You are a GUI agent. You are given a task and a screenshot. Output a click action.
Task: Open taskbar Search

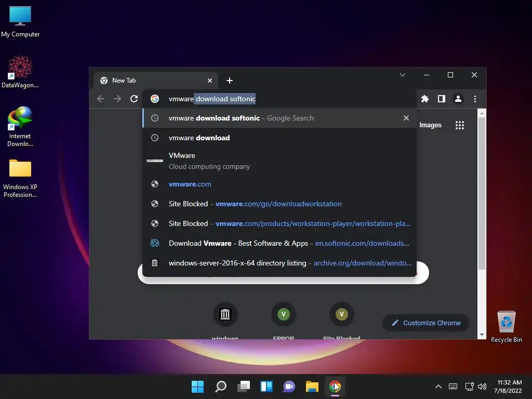click(x=220, y=387)
